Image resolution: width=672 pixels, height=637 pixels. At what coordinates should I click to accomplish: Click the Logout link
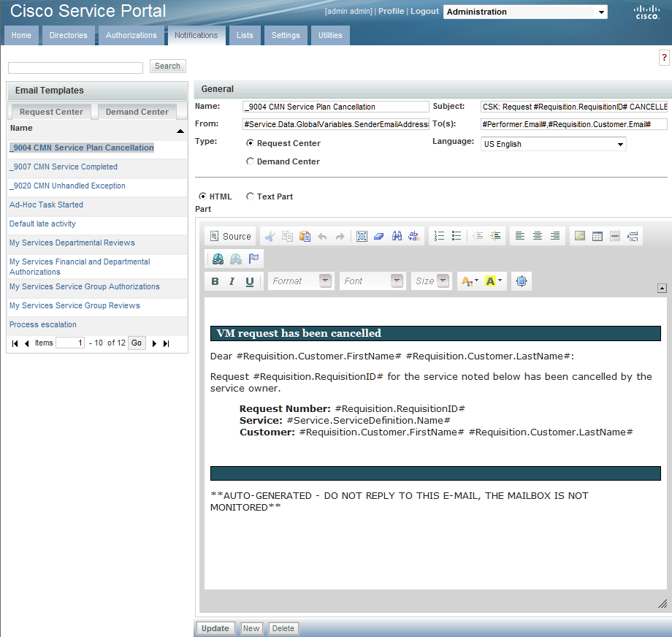pos(424,11)
